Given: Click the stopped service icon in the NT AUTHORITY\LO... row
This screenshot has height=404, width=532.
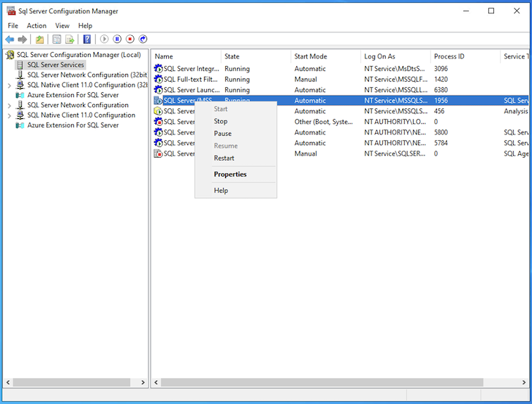Looking at the screenshot, I should (x=158, y=122).
